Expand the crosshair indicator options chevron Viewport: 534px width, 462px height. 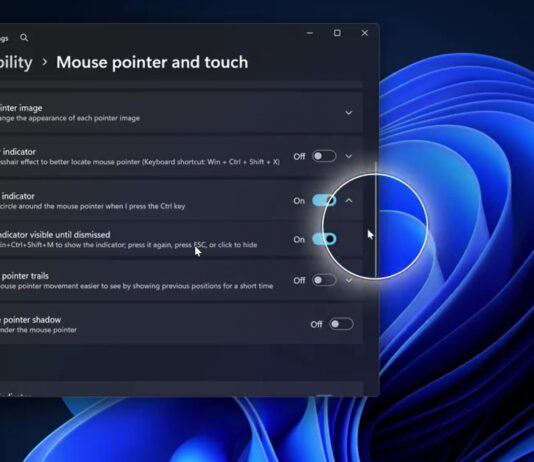coord(348,156)
